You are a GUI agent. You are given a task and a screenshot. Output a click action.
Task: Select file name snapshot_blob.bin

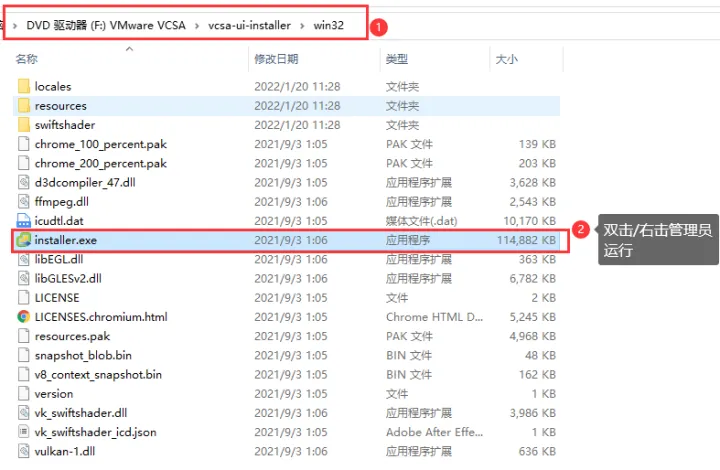click(x=83, y=355)
